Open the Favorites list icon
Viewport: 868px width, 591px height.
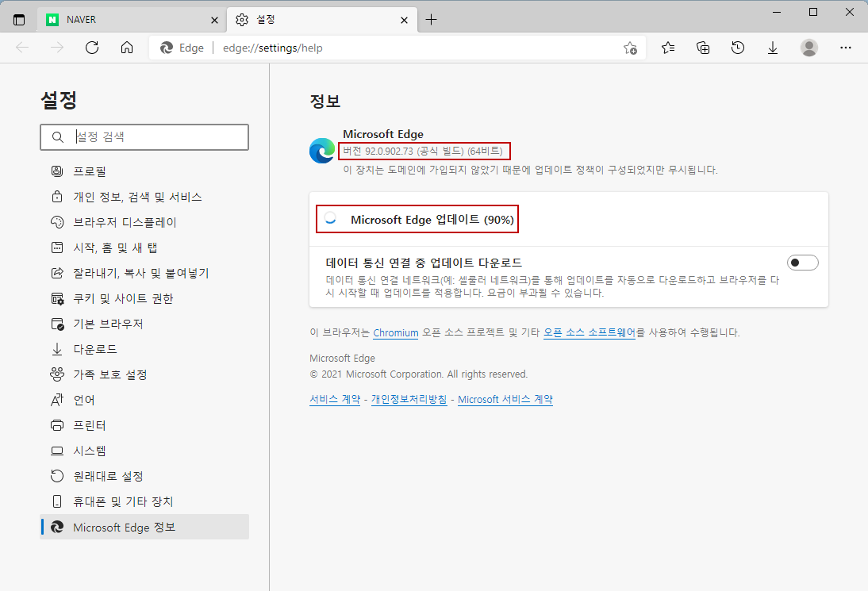tap(668, 48)
